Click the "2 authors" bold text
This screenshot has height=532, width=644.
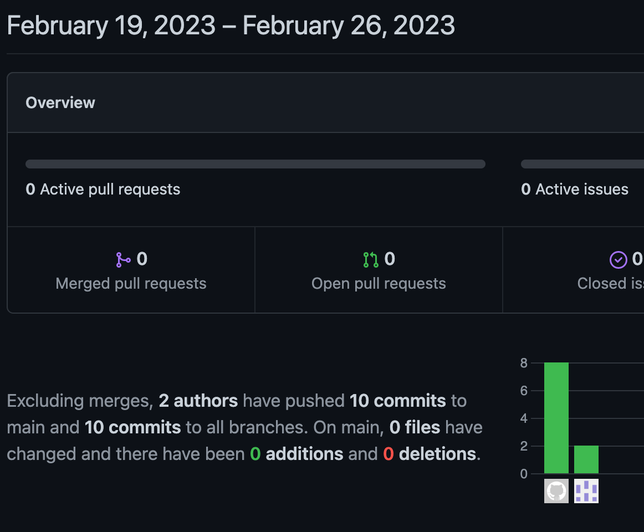click(198, 401)
